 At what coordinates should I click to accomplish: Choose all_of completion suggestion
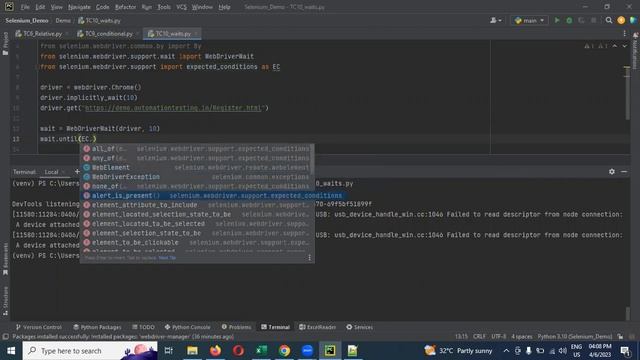click(x=197, y=149)
